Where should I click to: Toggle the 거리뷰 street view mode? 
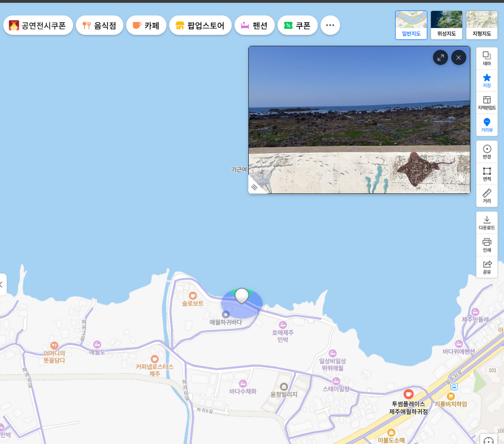click(487, 125)
